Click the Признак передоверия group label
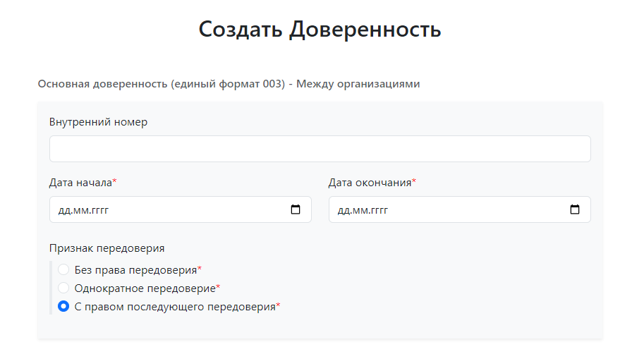This screenshot has height=347, width=644. [x=107, y=248]
